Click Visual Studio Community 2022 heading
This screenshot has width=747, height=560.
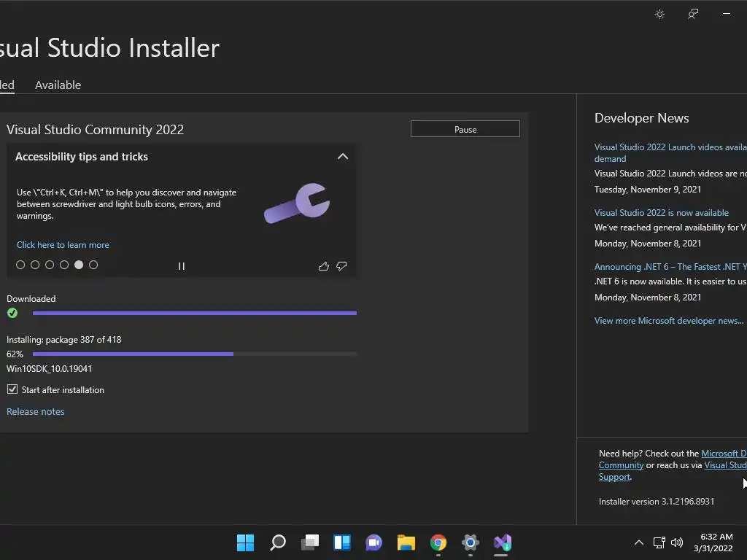[x=95, y=130]
